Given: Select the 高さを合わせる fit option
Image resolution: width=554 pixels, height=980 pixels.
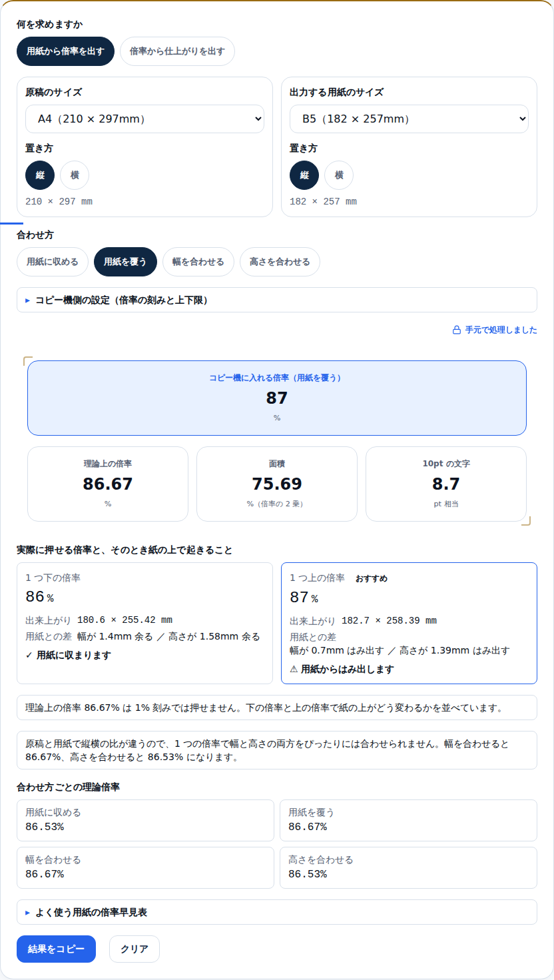Looking at the screenshot, I should coord(280,262).
